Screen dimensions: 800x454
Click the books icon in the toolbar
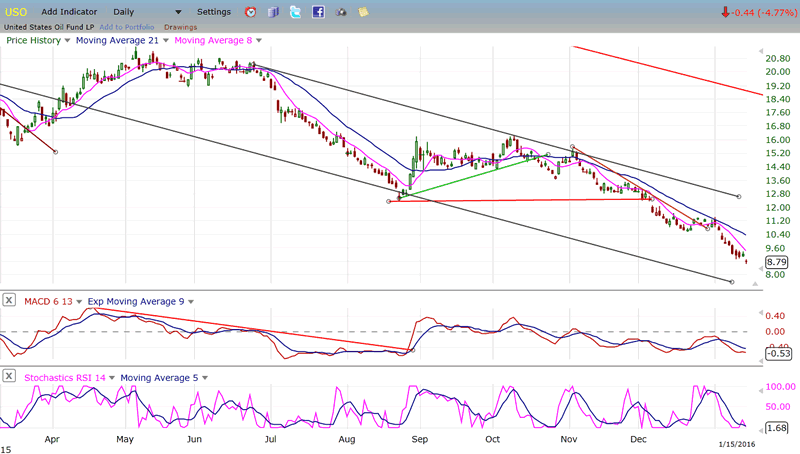pyautogui.click(x=273, y=12)
